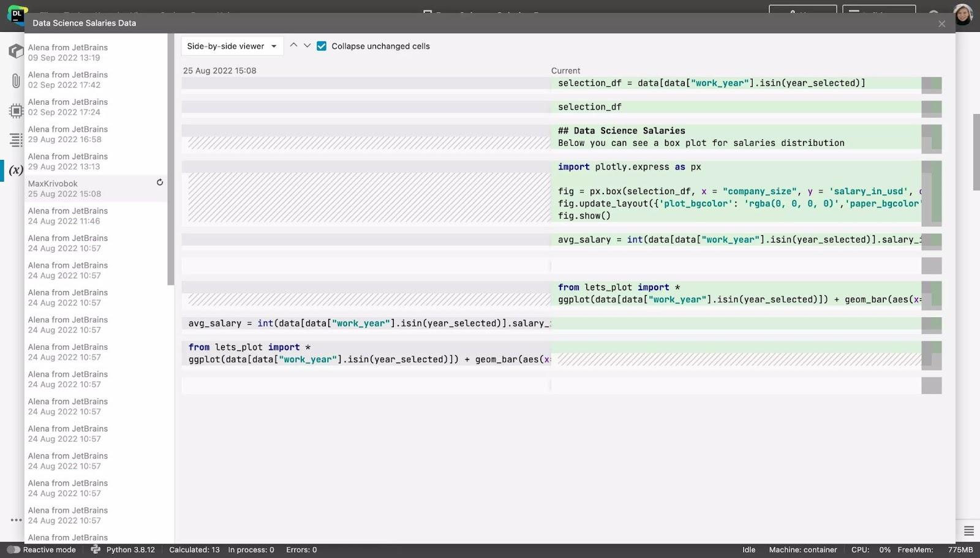Viewport: 980px width, 558px height.
Task: Click Python 3.8.12 kernel in status bar
Action: tap(130, 549)
